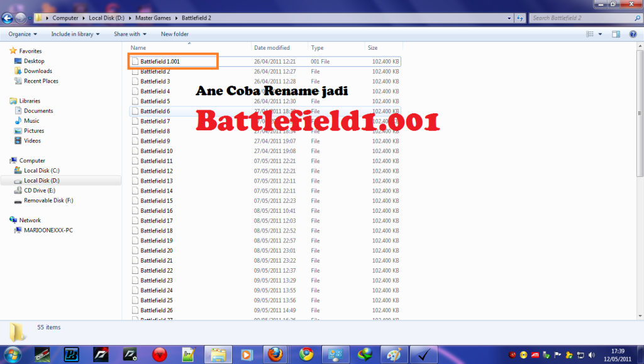Open Removable Disk (F:)

[x=48, y=200]
